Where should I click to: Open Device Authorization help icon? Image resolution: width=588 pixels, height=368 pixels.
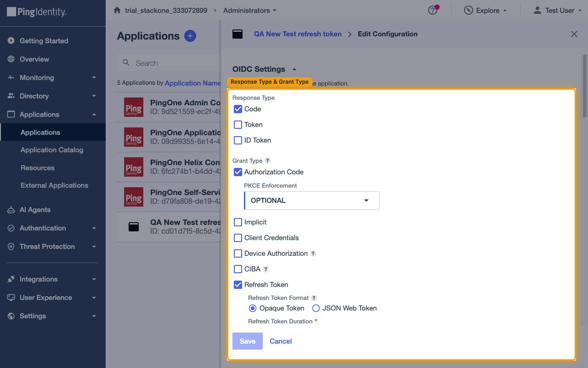[x=313, y=253]
